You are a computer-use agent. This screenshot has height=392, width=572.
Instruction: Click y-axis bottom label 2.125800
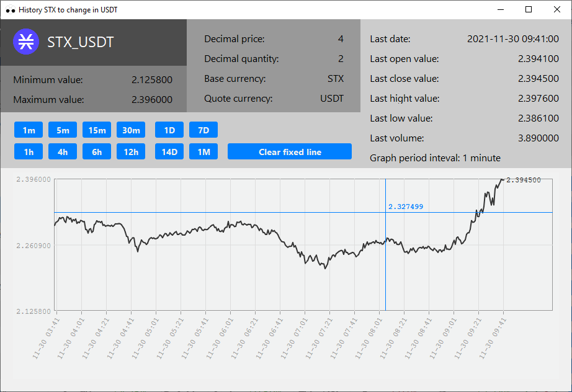34,311
